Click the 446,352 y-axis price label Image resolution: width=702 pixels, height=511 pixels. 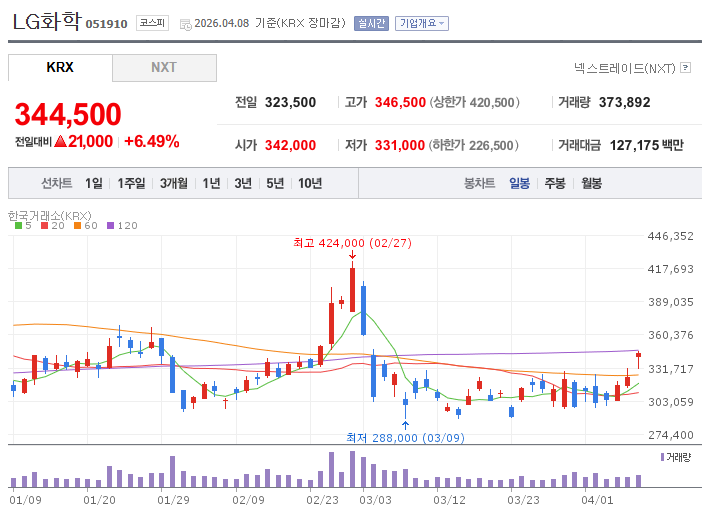coord(671,236)
